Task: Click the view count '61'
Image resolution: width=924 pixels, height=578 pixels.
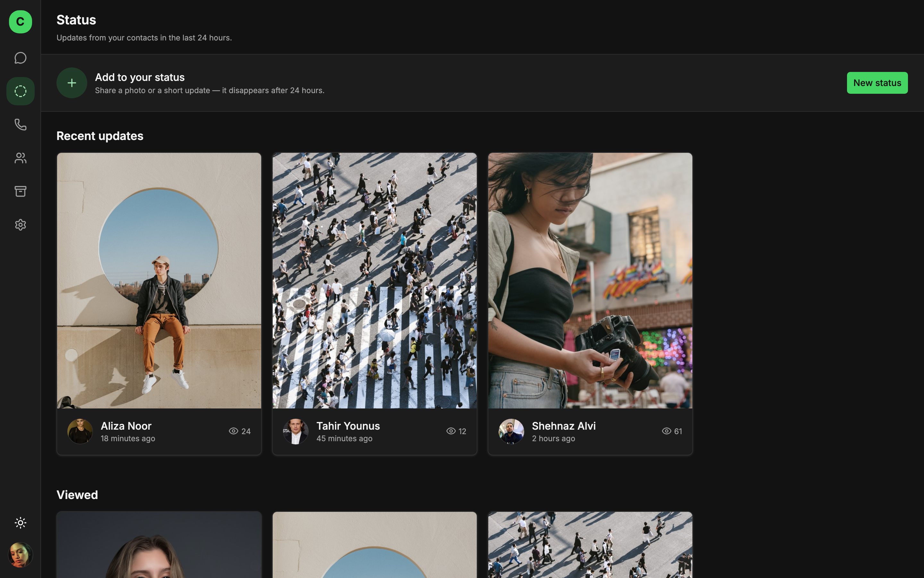Action: [x=678, y=431]
